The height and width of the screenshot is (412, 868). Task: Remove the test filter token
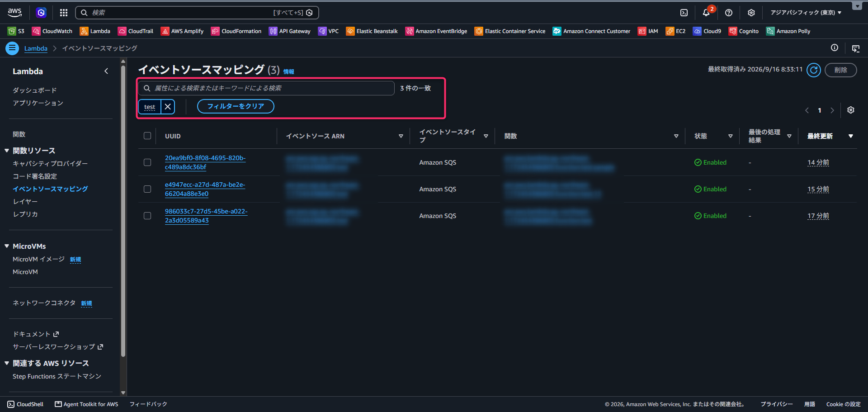[x=168, y=106]
